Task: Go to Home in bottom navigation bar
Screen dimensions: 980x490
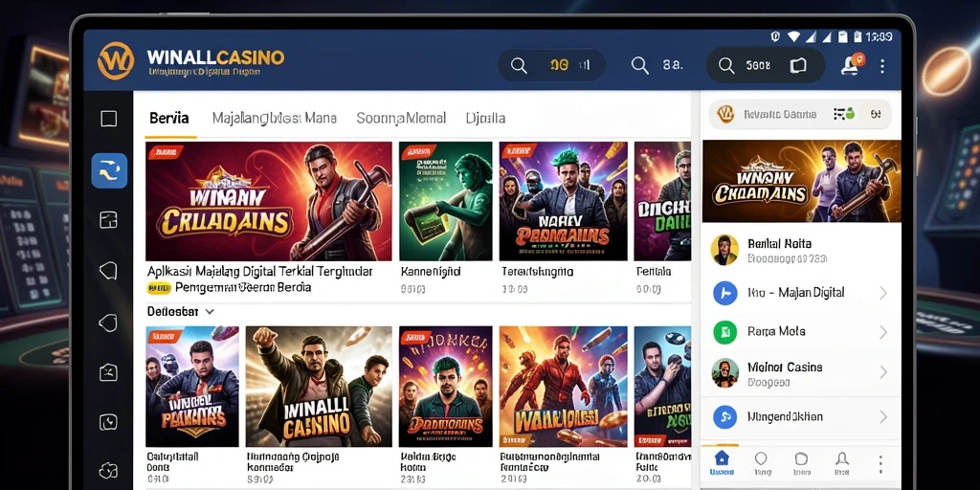Action: (722, 462)
